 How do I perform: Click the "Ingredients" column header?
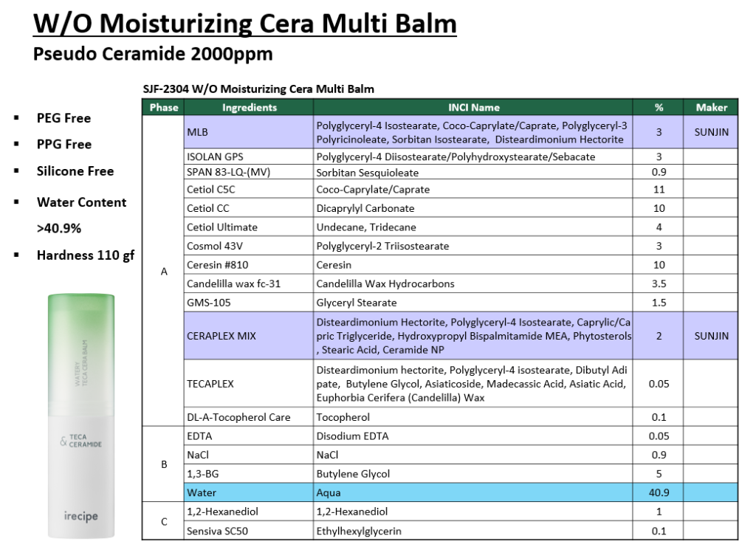pyautogui.click(x=249, y=107)
